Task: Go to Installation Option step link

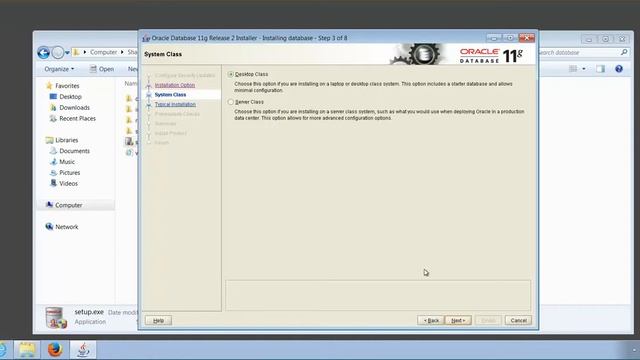Action: (x=175, y=85)
